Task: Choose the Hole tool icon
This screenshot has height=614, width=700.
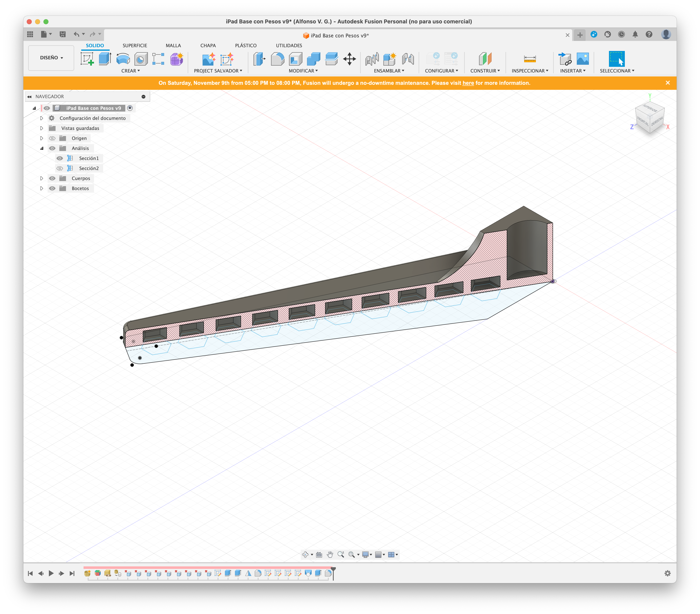Action: coord(141,59)
